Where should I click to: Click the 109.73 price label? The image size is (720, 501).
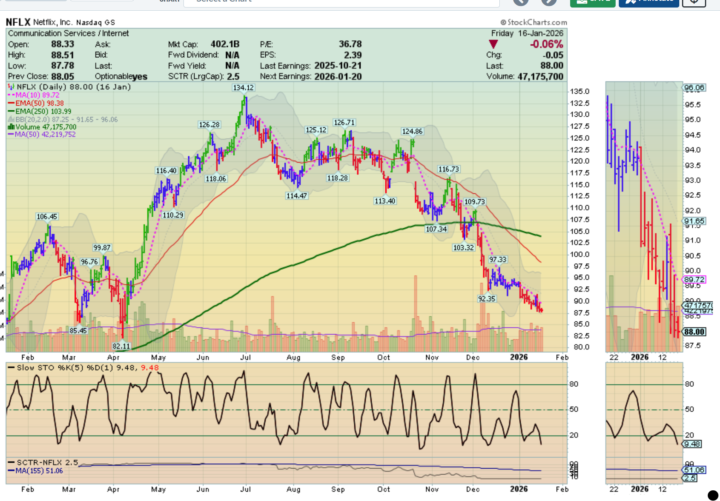point(474,202)
